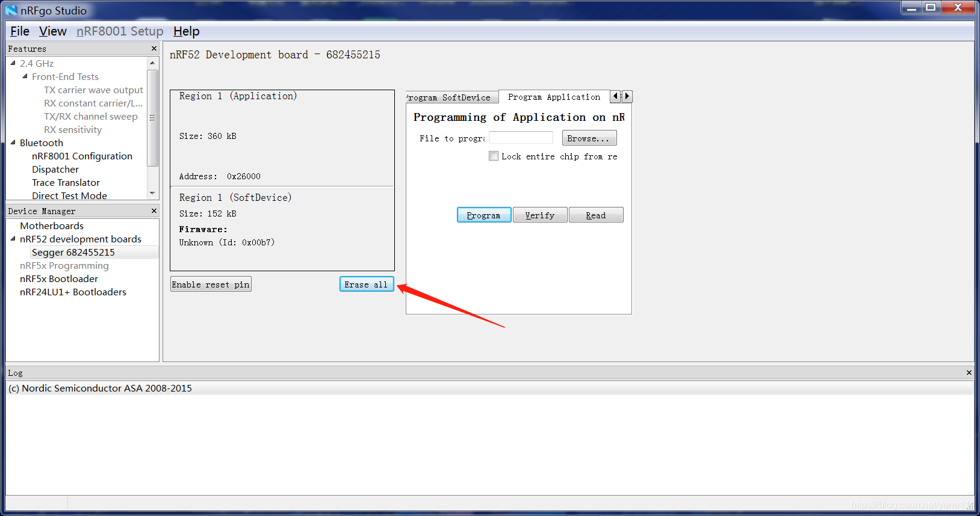
Task: Open the Help menu
Action: click(187, 31)
